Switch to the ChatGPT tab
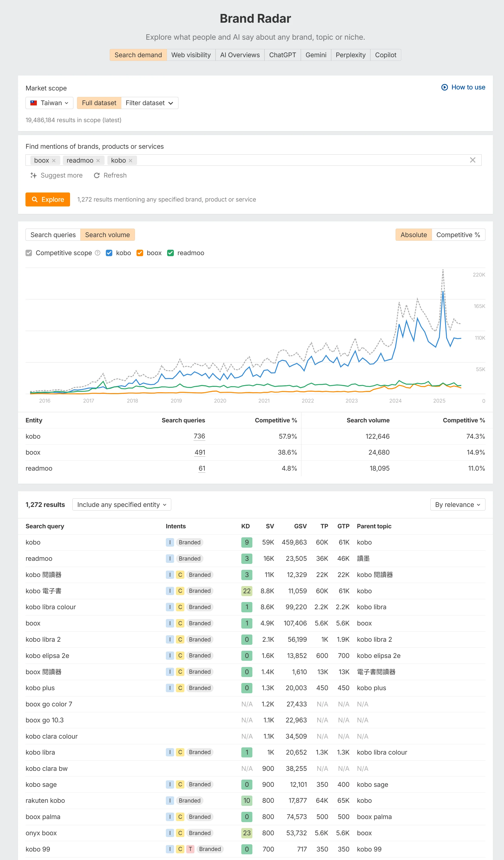Viewport: 504px width, 860px height. pos(282,55)
